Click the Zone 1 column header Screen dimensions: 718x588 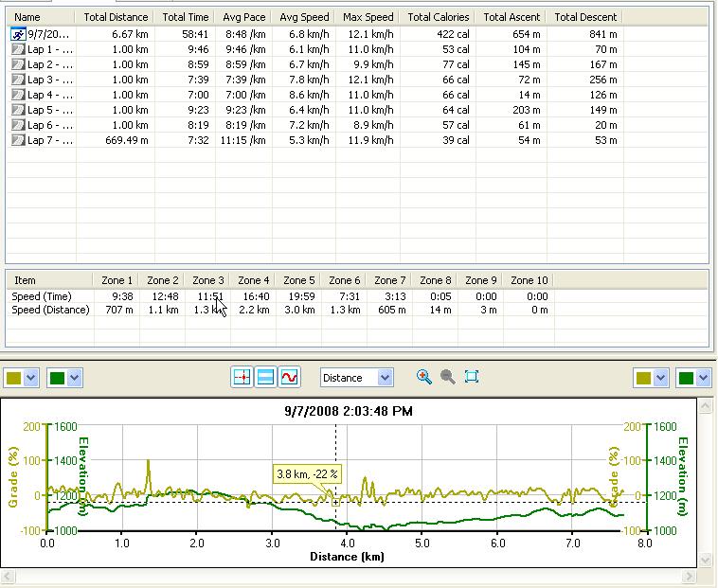pos(117,280)
